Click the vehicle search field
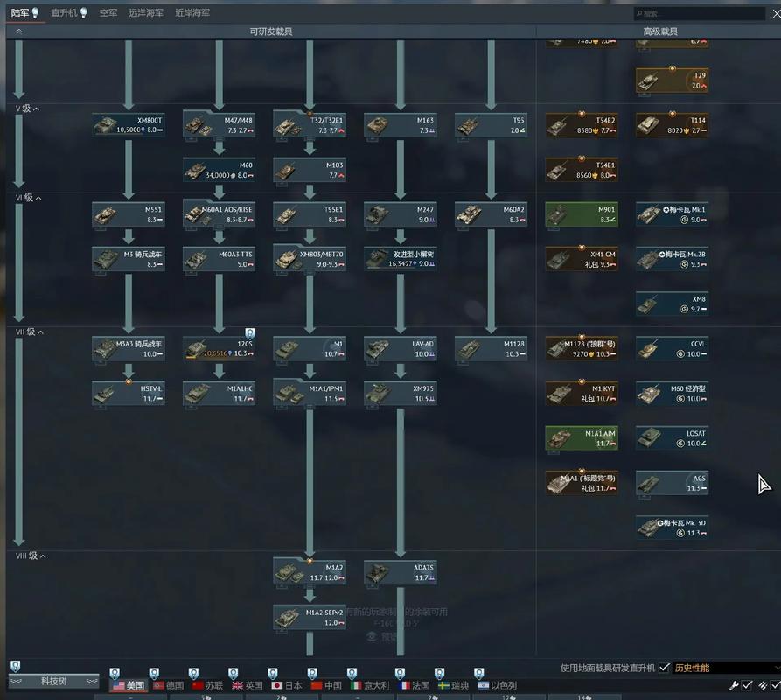The image size is (781, 700). [x=700, y=13]
